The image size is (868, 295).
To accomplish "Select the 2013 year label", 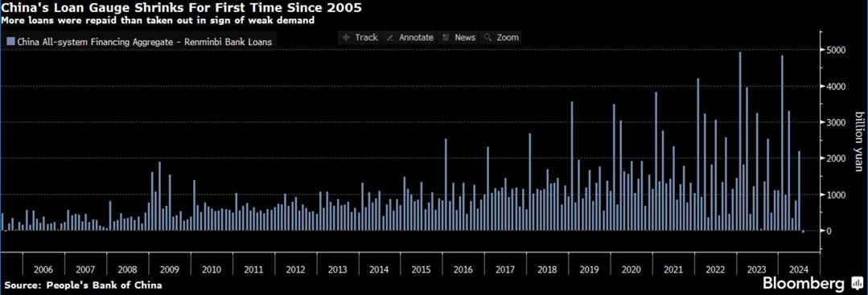I will coord(337,269).
